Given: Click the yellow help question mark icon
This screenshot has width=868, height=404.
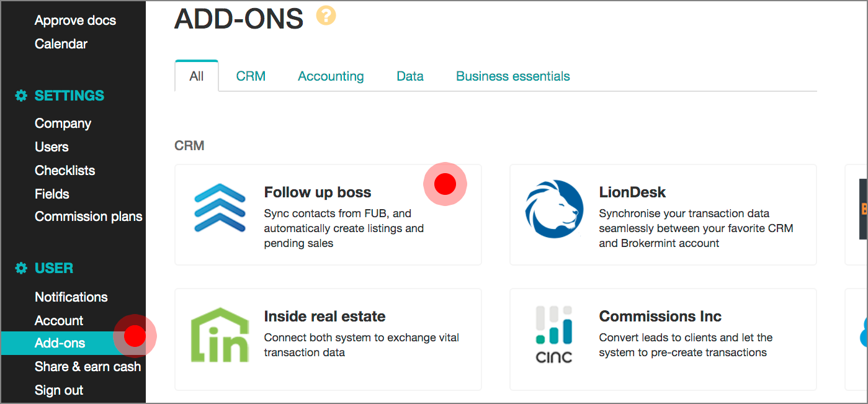Looking at the screenshot, I should [326, 16].
